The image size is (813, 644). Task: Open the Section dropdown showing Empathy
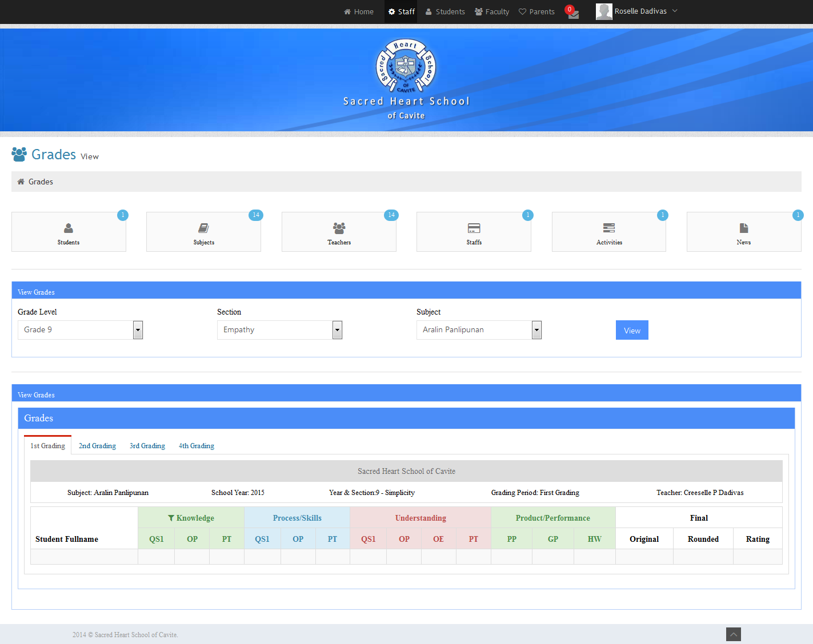pos(279,330)
